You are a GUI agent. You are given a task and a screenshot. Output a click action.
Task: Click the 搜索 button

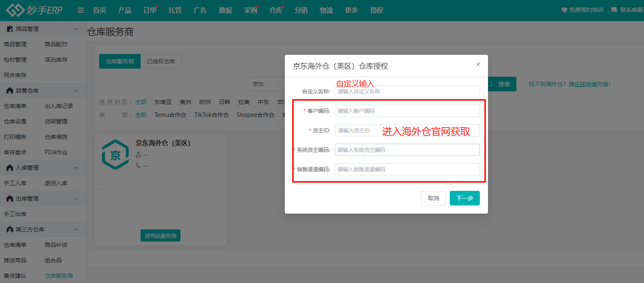502,84
